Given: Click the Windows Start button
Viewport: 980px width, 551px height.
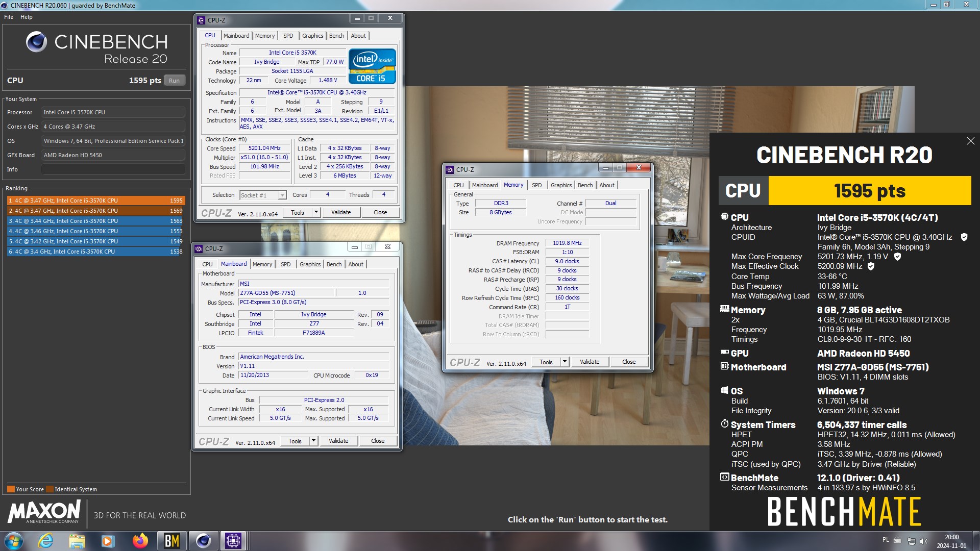Looking at the screenshot, I should [x=14, y=541].
